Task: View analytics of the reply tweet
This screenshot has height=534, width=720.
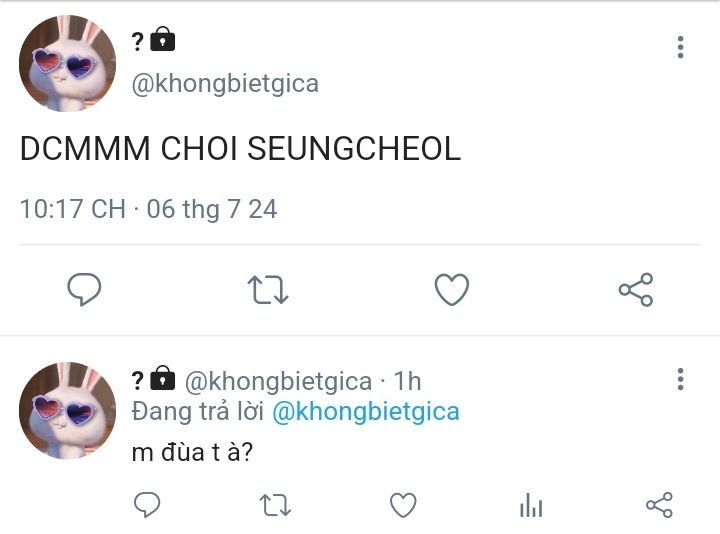Action: 531,506
